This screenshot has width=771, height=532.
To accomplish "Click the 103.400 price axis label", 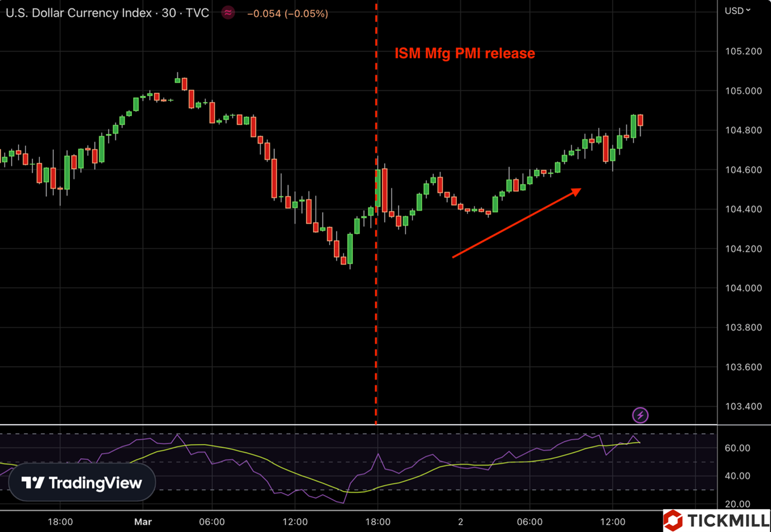I will 743,406.
